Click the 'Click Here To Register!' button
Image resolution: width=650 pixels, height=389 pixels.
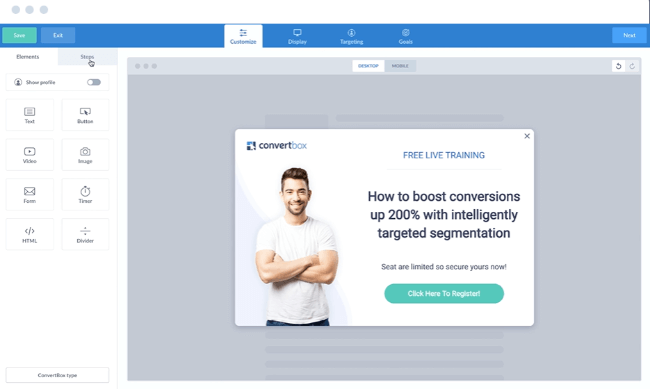444,294
